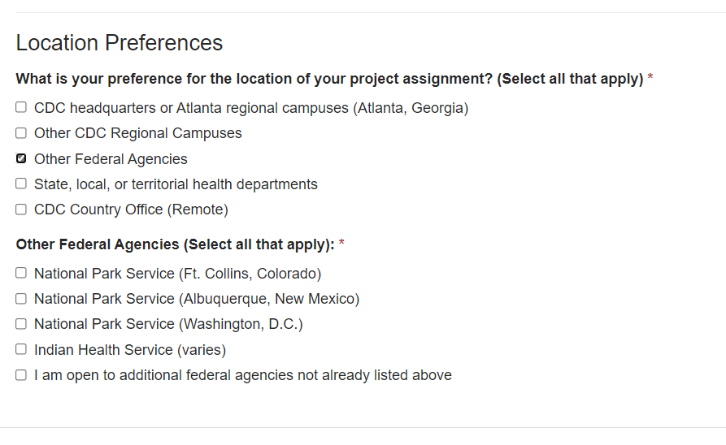Click the 'National Park Service (Albuquerque, New Mexico)' label

(196, 298)
